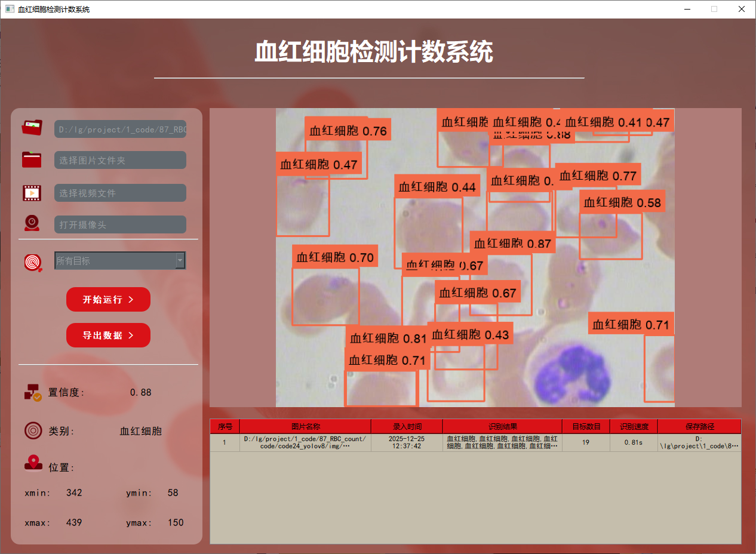Click detection label 血红细胞 0.44
The width and height of the screenshot is (756, 554).
point(437,187)
